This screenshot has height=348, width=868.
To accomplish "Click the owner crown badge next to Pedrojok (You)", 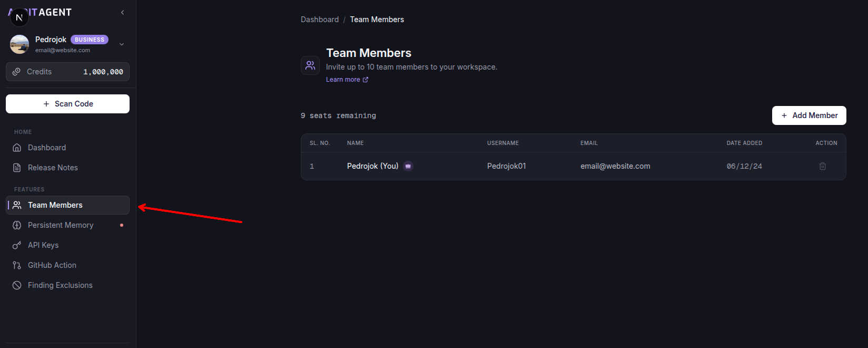I will (408, 166).
